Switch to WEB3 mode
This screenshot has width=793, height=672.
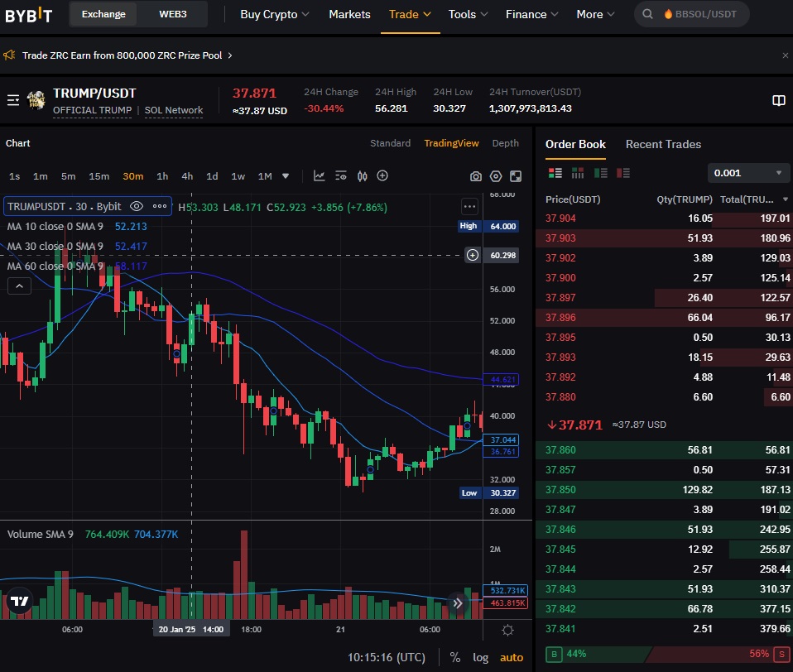pos(173,14)
